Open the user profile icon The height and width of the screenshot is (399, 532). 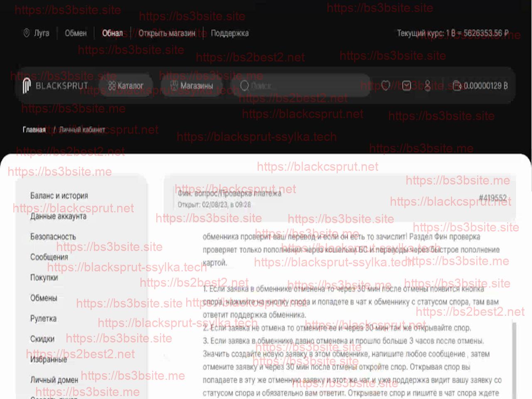coord(428,86)
